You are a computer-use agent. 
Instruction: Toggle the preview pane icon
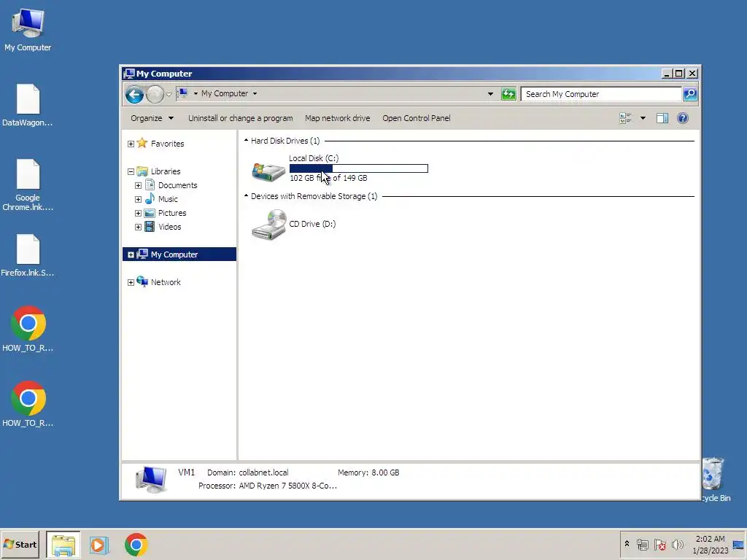pyautogui.click(x=662, y=118)
